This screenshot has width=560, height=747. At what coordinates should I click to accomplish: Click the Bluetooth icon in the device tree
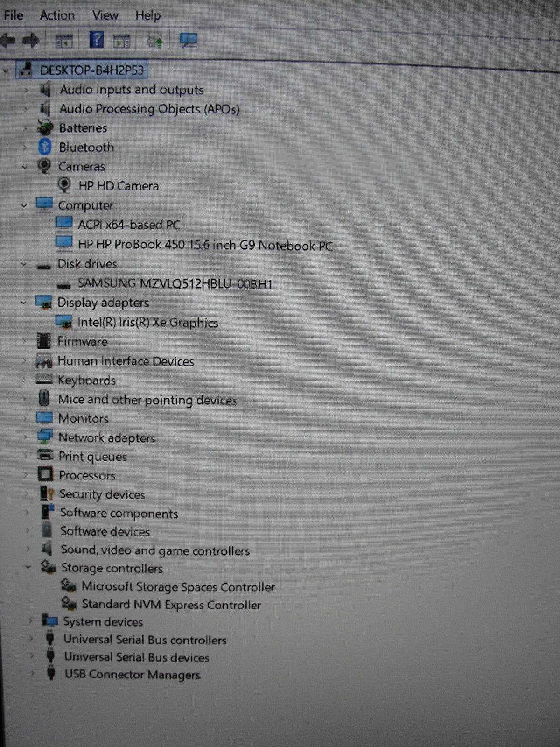[44, 147]
